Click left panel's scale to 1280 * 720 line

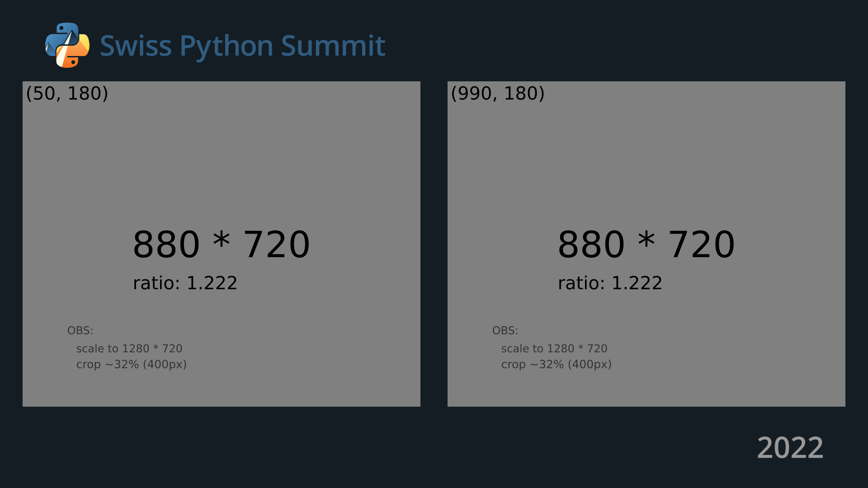point(129,349)
